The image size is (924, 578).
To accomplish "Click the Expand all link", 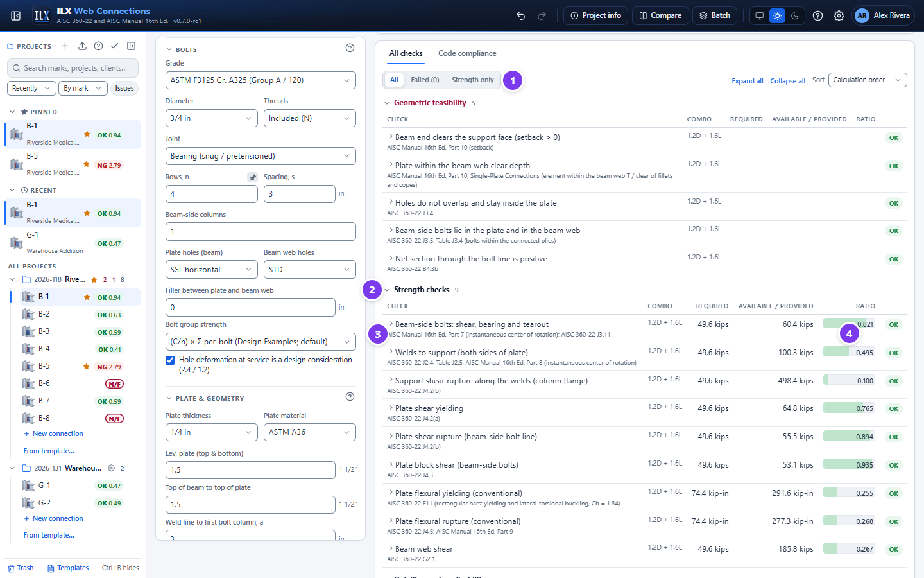I will pyautogui.click(x=748, y=81).
